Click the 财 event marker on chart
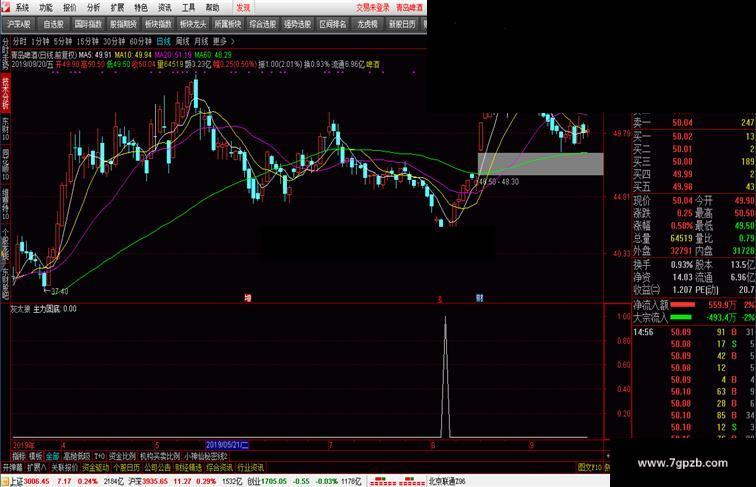Viewport: 756px width, 487px height. pyautogui.click(x=479, y=298)
